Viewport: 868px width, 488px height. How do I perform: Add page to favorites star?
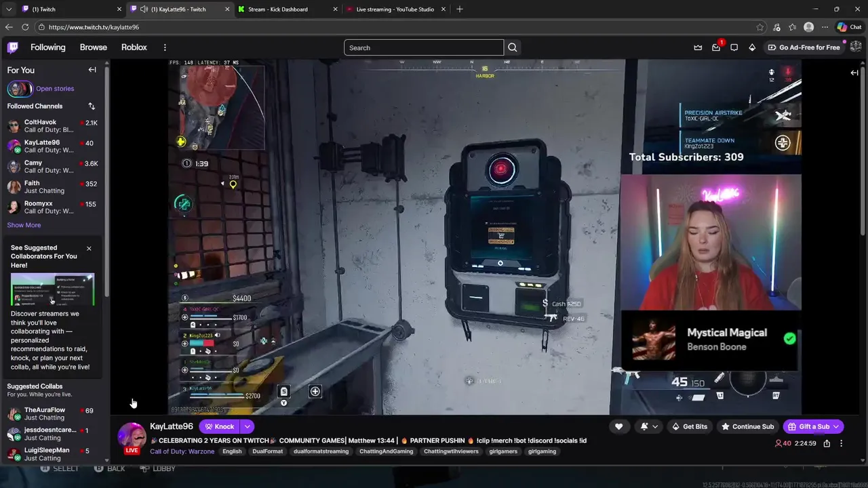(759, 27)
